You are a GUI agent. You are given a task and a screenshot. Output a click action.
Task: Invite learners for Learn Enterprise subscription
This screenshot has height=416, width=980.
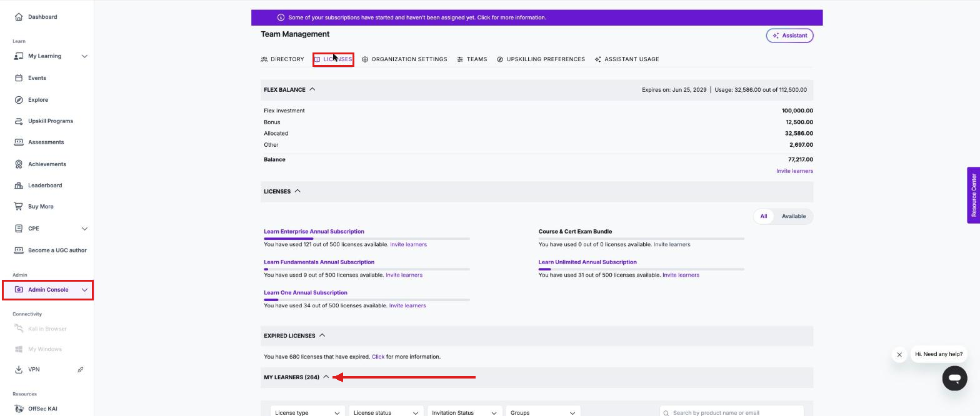pos(408,245)
